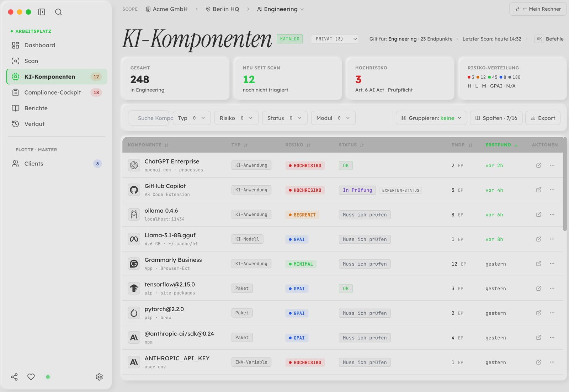Click the pytorch package icon
Viewport: 569px width, 392px height.
[134, 313]
